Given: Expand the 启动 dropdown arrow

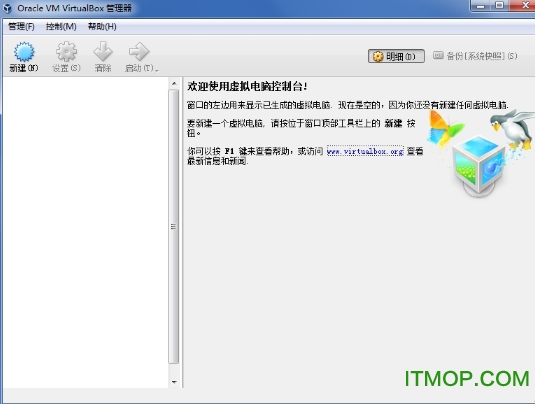Looking at the screenshot, I should (x=157, y=70).
